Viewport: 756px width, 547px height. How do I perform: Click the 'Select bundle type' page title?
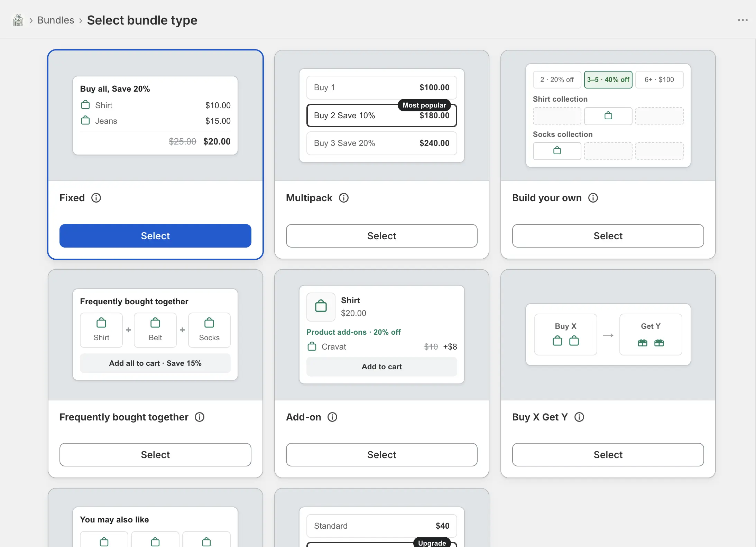click(x=142, y=20)
